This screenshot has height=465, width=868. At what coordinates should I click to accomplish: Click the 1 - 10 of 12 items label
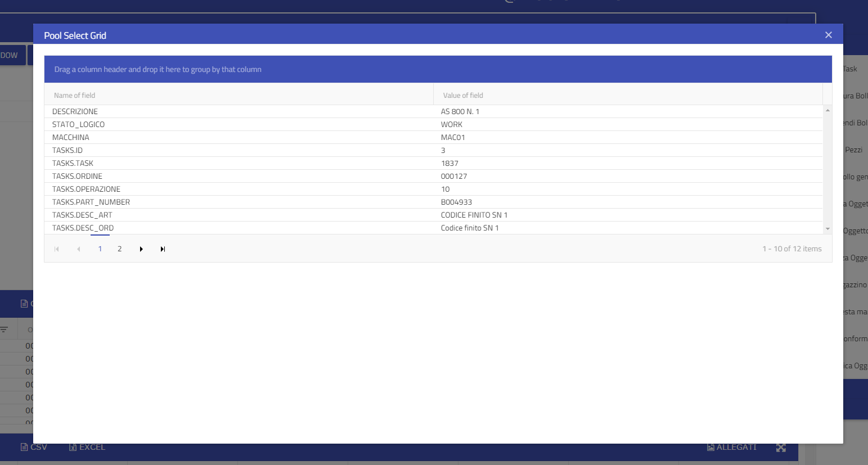792,249
